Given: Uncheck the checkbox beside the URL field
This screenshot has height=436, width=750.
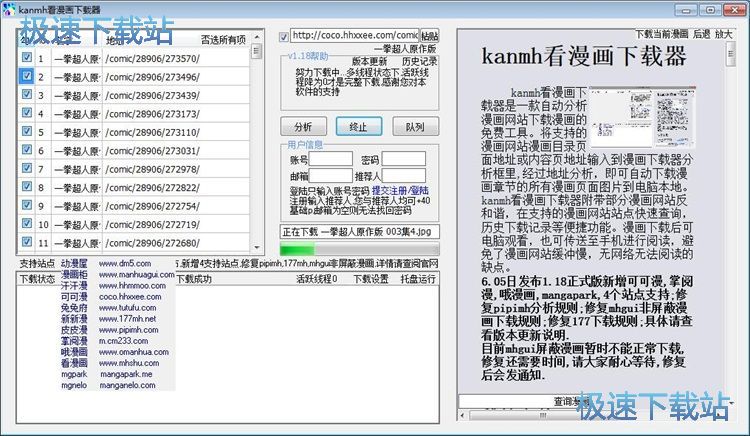Looking at the screenshot, I should 284,36.
